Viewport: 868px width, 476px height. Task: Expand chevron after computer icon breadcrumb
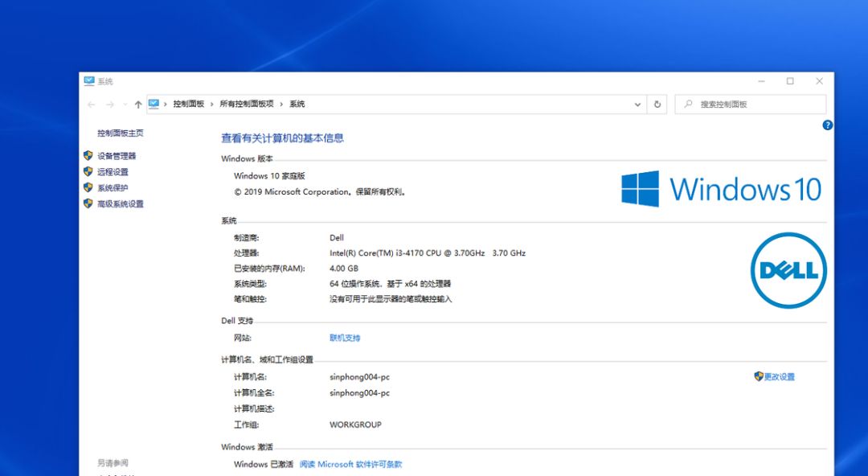pyautogui.click(x=166, y=105)
